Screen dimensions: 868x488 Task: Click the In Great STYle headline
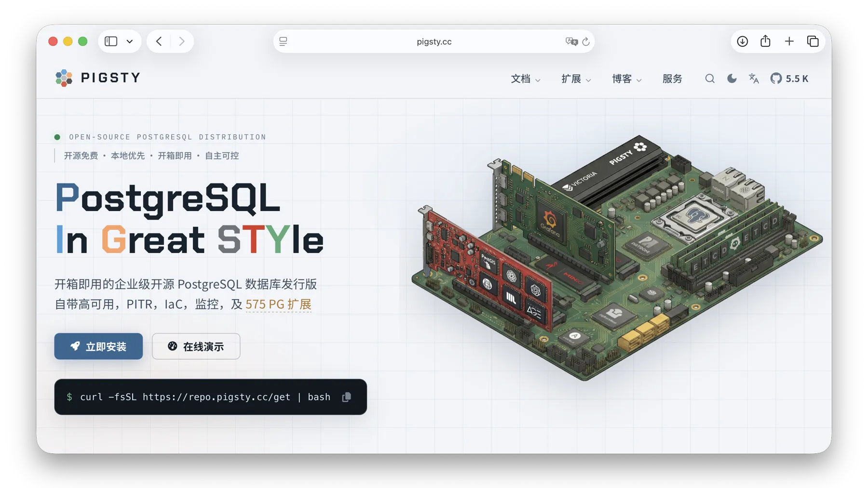coord(189,239)
